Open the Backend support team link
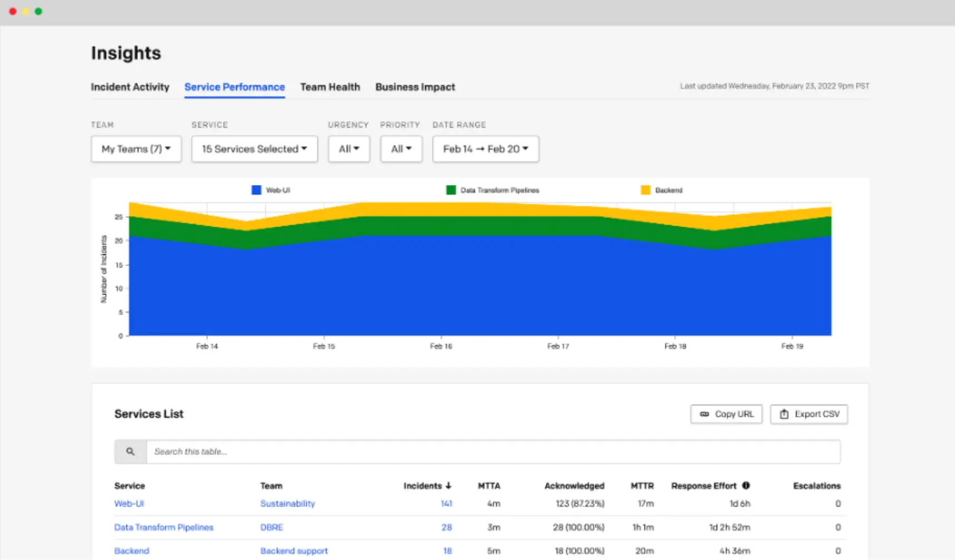Viewport: 955px width, 560px height. 294,551
